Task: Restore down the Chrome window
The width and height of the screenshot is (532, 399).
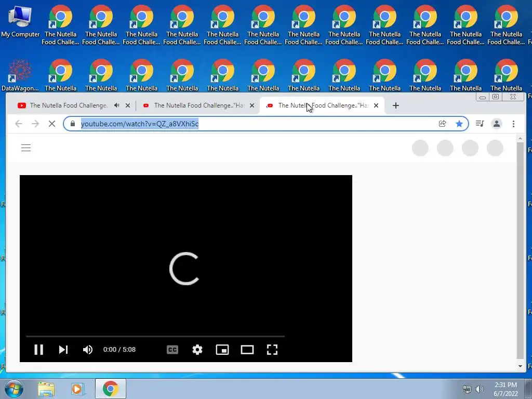Action: pyautogui.click(x=496, y=97)
